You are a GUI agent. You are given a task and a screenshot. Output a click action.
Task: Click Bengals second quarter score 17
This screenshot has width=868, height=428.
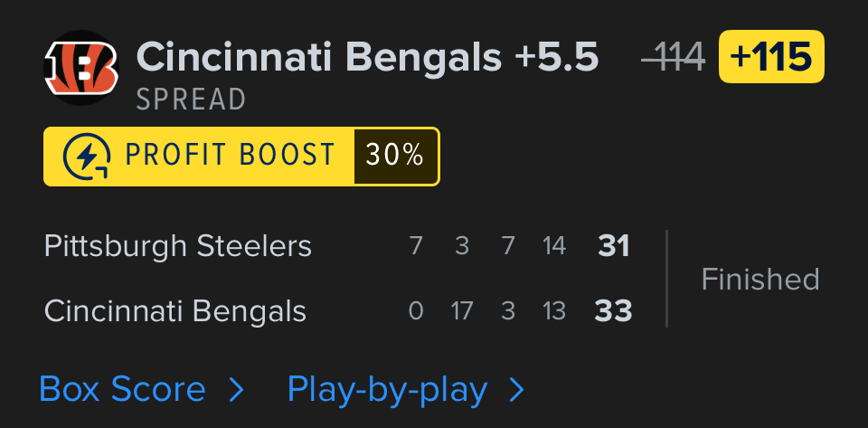pyautogui.click(x=462, y=312)
